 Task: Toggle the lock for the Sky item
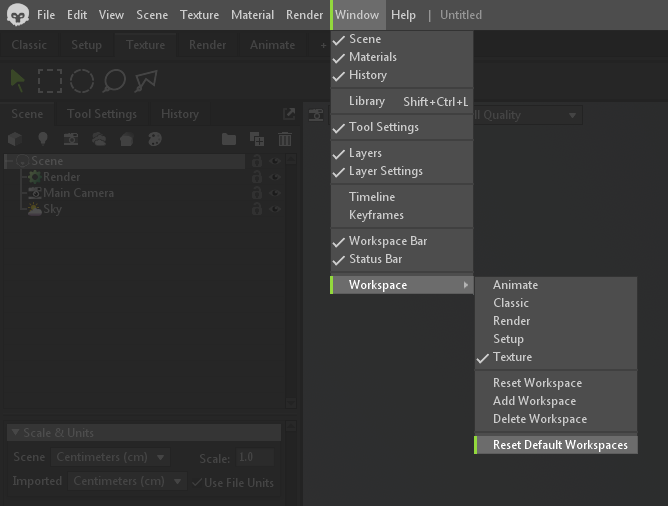pyautogui.click(x=257, y=209)
